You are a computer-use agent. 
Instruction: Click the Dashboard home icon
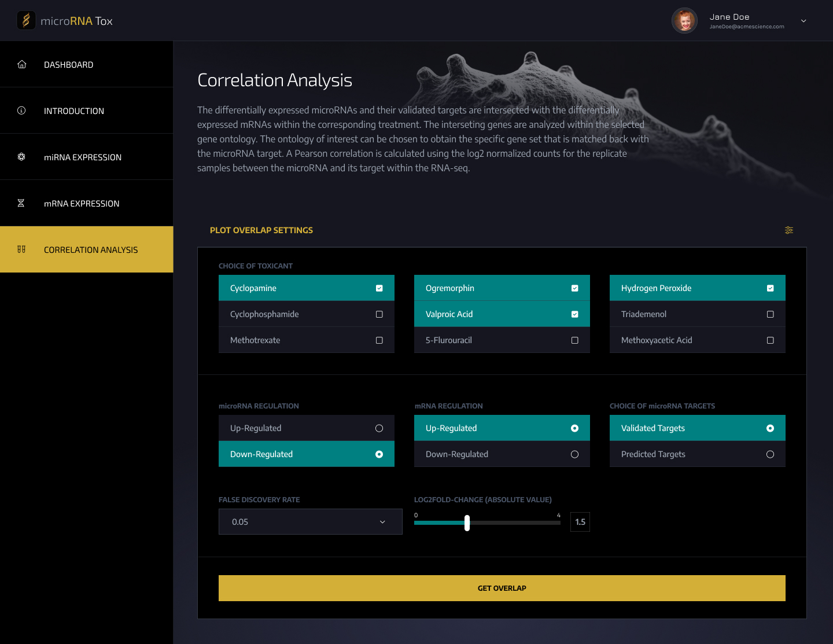[22, 64]
